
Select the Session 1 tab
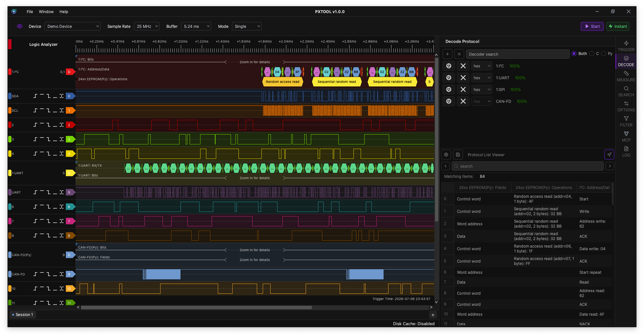(23, 315)
